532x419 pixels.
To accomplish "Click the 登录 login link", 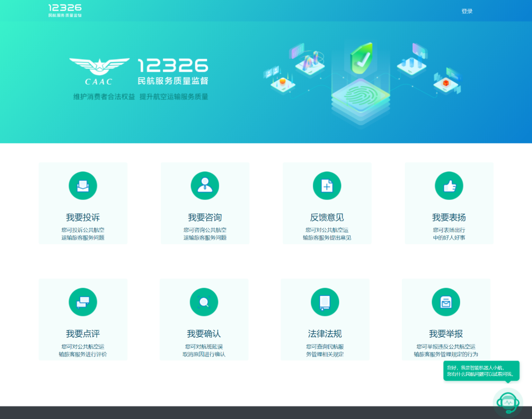I will click(467, 11).
